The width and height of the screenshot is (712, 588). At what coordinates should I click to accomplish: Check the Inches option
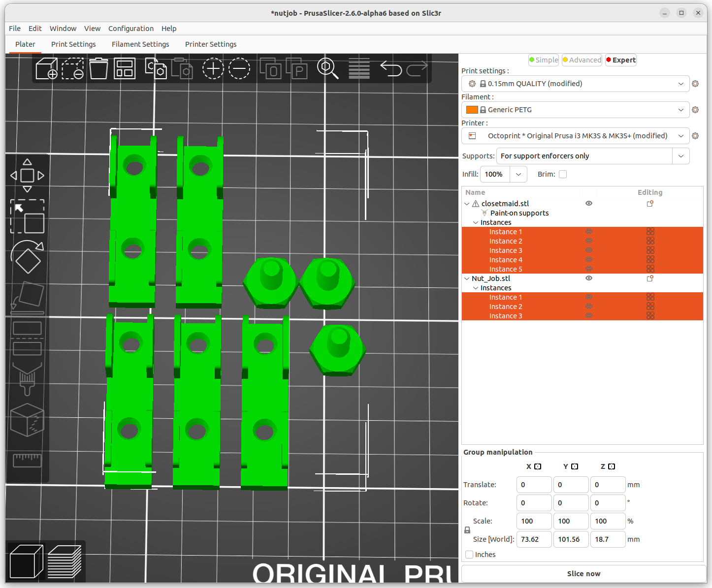(469, 555)
